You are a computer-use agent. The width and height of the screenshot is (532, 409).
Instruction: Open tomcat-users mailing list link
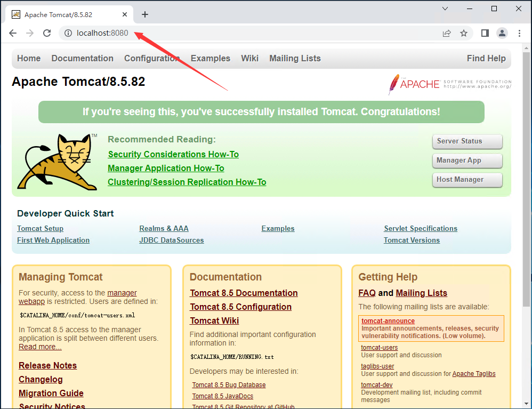(x=380, y=348)
